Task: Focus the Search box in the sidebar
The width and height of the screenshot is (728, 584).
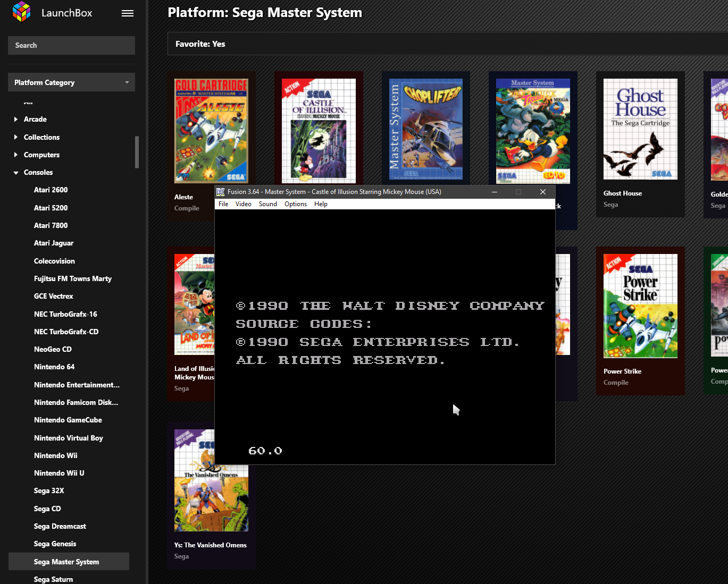Action: [x=71, y=45]
